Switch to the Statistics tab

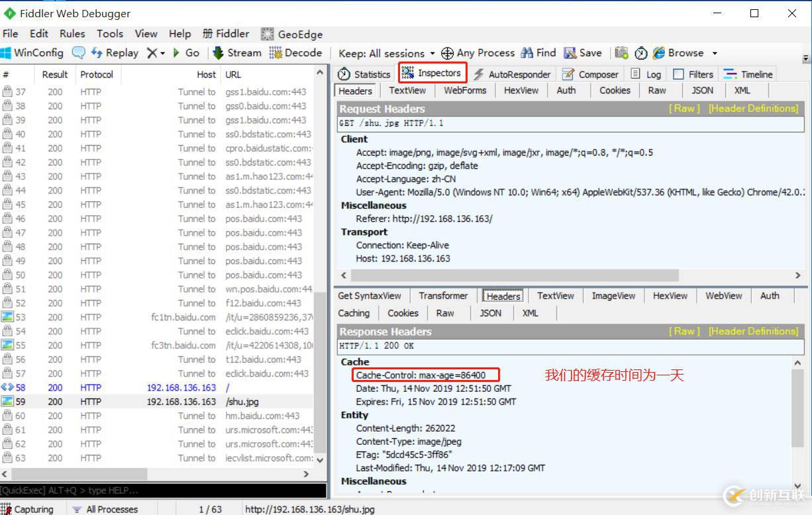pyautogui.click(x=364, y=74)
